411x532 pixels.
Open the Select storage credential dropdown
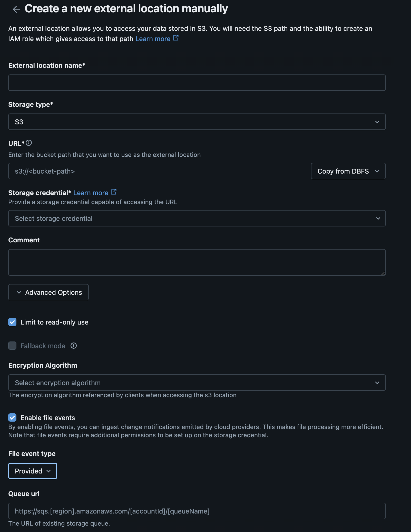tap(197, 218)
